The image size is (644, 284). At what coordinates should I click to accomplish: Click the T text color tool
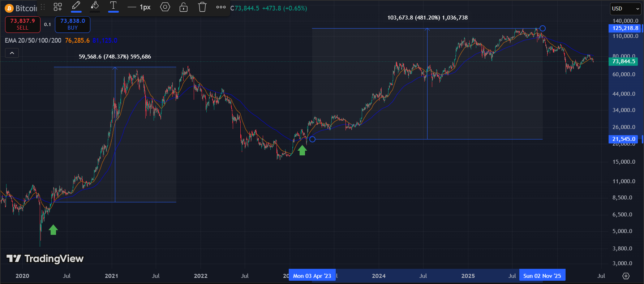(x=113, y=6)
